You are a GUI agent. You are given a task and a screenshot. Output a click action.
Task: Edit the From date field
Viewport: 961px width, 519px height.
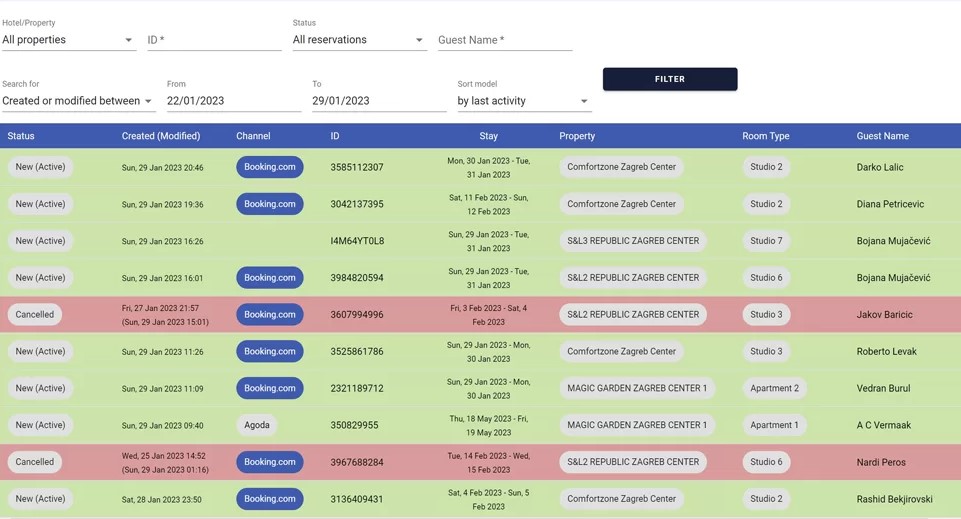tap(233, 101)
